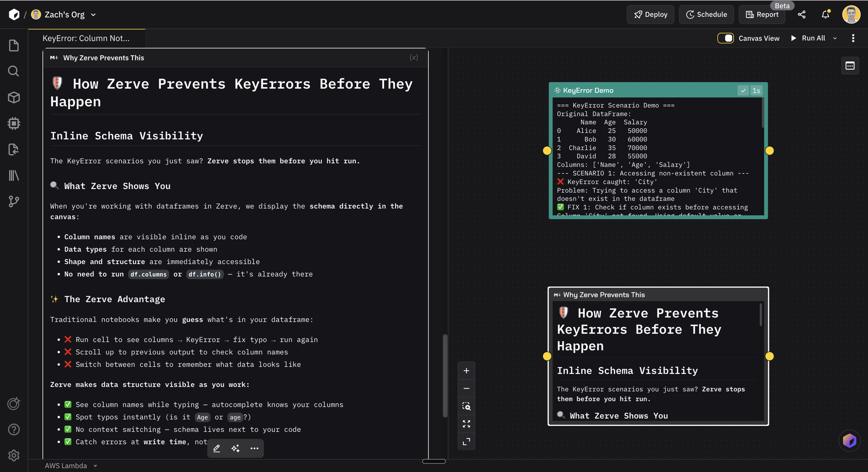Image resolution: width=868 pixels, height=472 pixels.
Task: Click the panel resize handle at bottom
Action: click(434, 461)
